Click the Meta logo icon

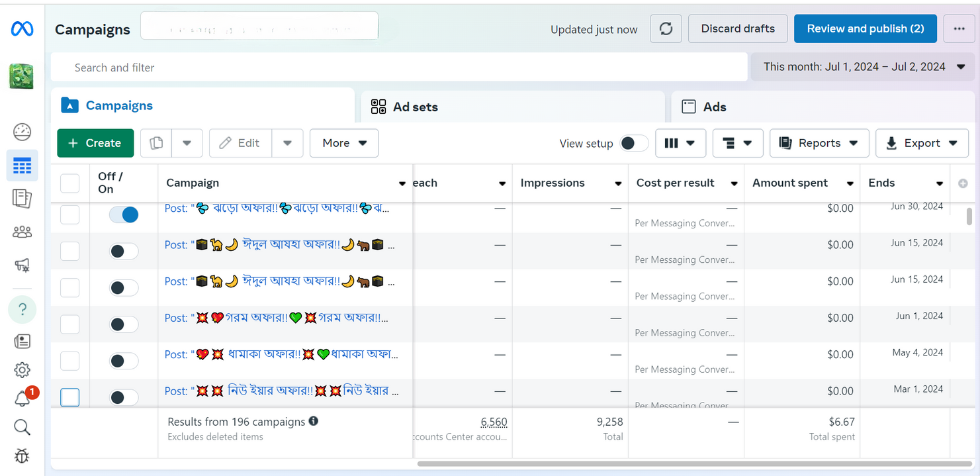(22, 29)
